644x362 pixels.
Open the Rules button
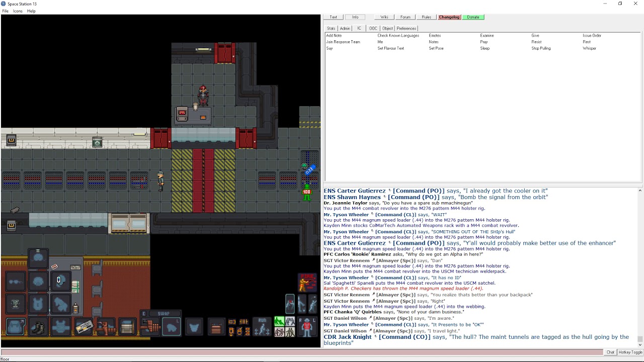[x=427, y=17]
